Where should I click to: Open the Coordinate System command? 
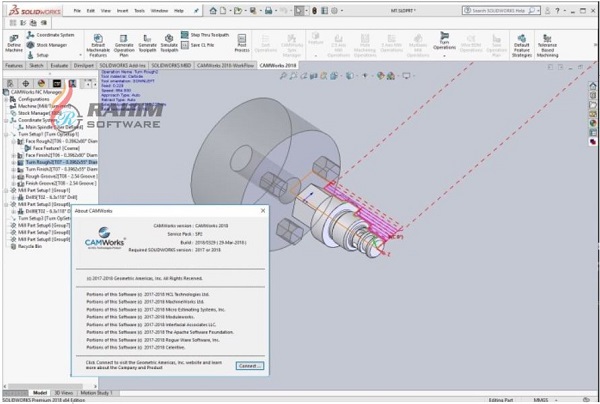[50, 35]
